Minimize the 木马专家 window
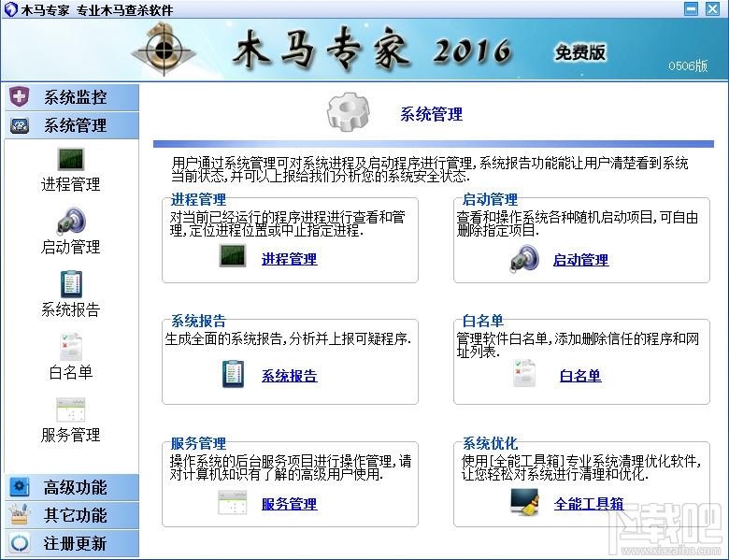Screen dimensions: 729x560 point(692,8)
